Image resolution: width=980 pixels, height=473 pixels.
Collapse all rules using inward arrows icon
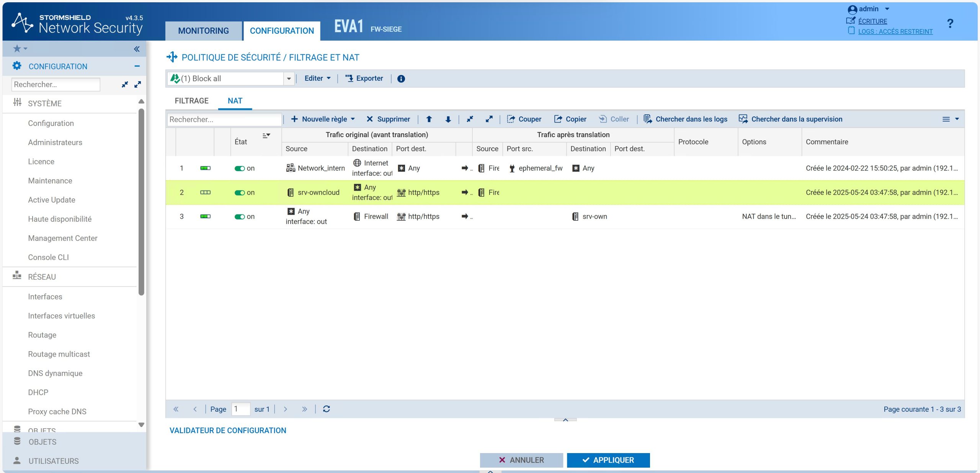(x=470, y=119)
